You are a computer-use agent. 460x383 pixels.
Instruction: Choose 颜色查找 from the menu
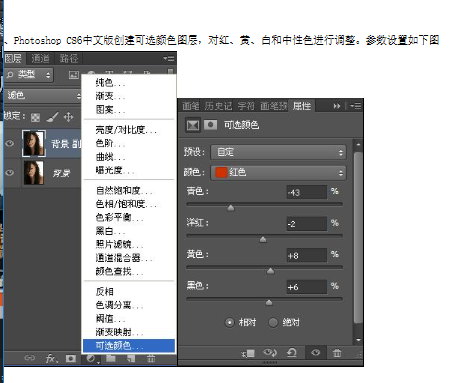[129, 271]
